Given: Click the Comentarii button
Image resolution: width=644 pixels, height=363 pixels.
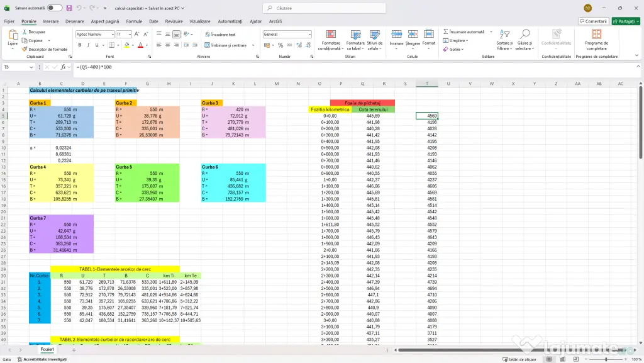Looking at the screenshot, I should click(594, 21).
